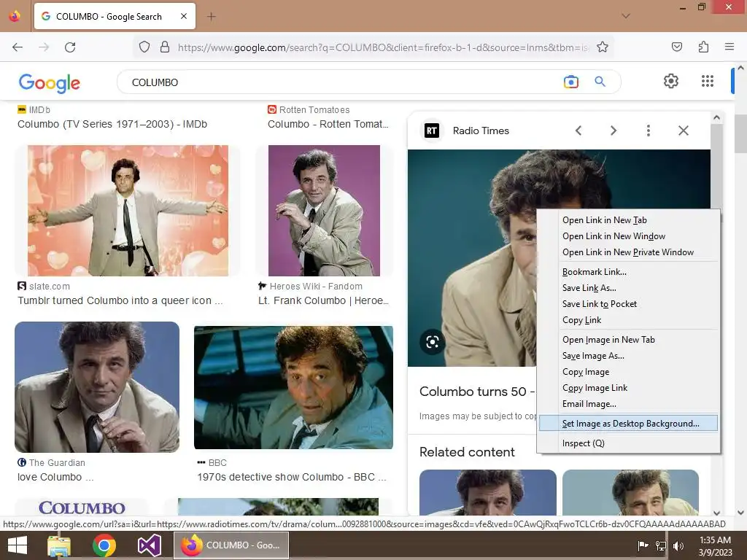This screenshot has height=560, width=747.
Task: Go back with the browser back arrow
Action: click(x=18, y=47)
